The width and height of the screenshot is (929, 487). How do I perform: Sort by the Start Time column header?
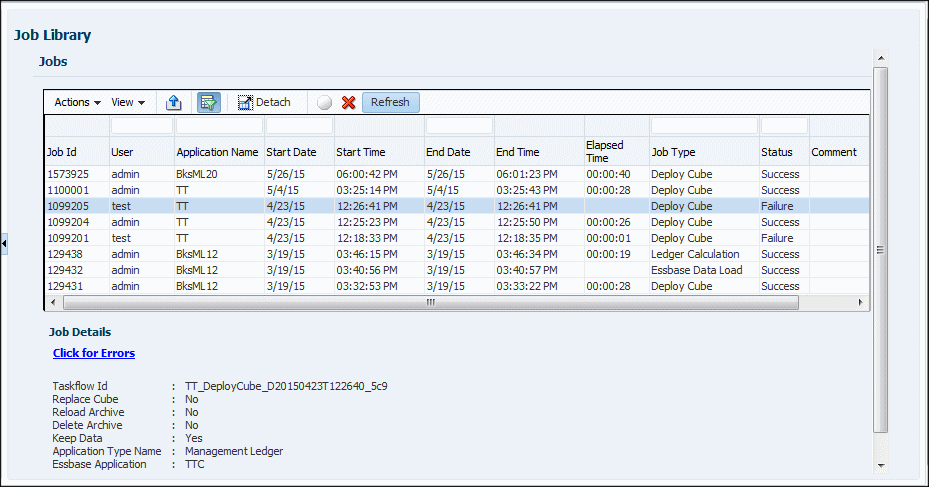pos(379,152)
